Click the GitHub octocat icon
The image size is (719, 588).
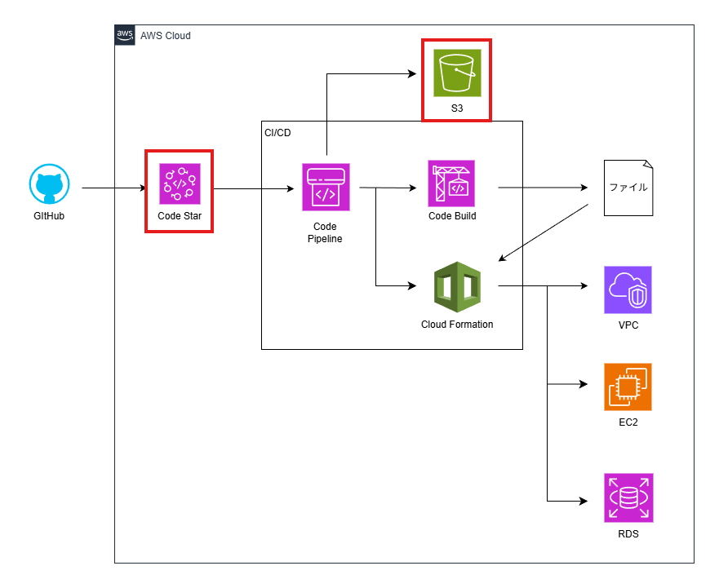pyautogui.click(x=50, y=186)
